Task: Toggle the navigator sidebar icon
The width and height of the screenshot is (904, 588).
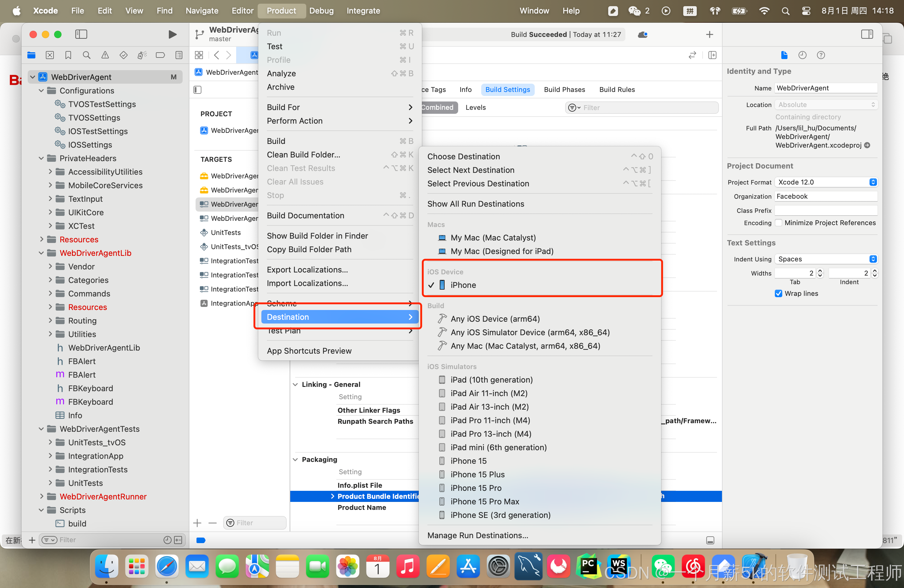Action: tap(81, 34)
